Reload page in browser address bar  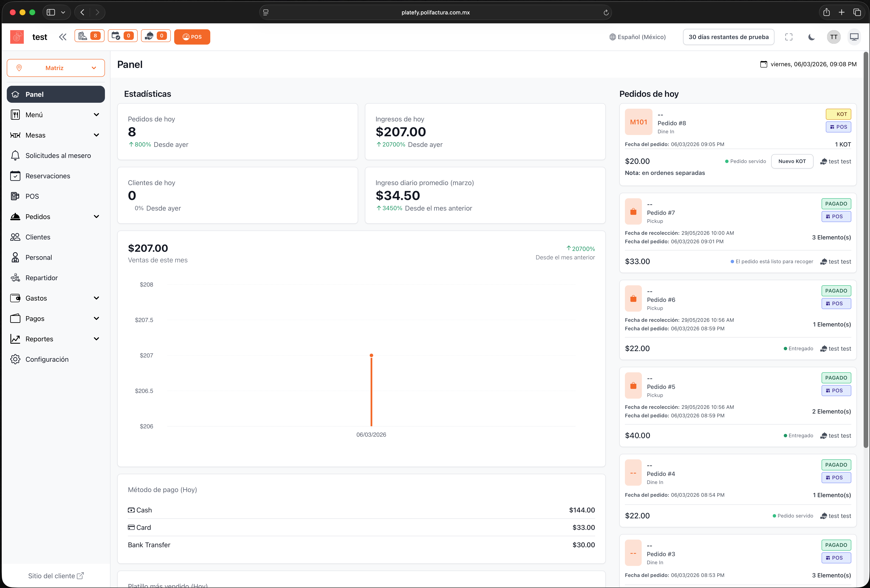click(x=606, y=12)
